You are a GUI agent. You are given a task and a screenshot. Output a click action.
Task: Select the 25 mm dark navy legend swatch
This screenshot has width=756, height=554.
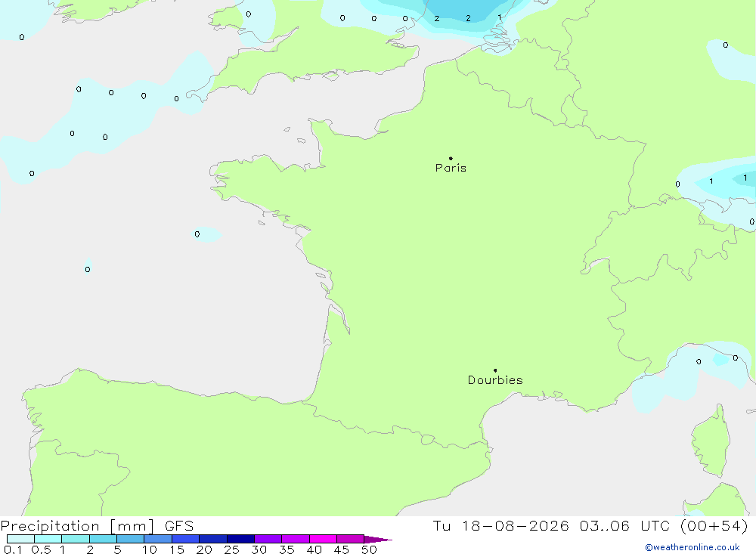[x=240, y=539]
